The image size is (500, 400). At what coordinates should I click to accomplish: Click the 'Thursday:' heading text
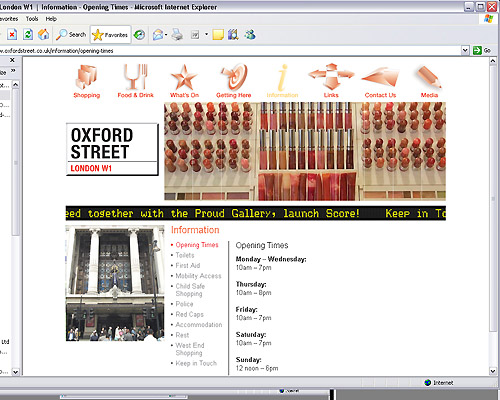251,284
